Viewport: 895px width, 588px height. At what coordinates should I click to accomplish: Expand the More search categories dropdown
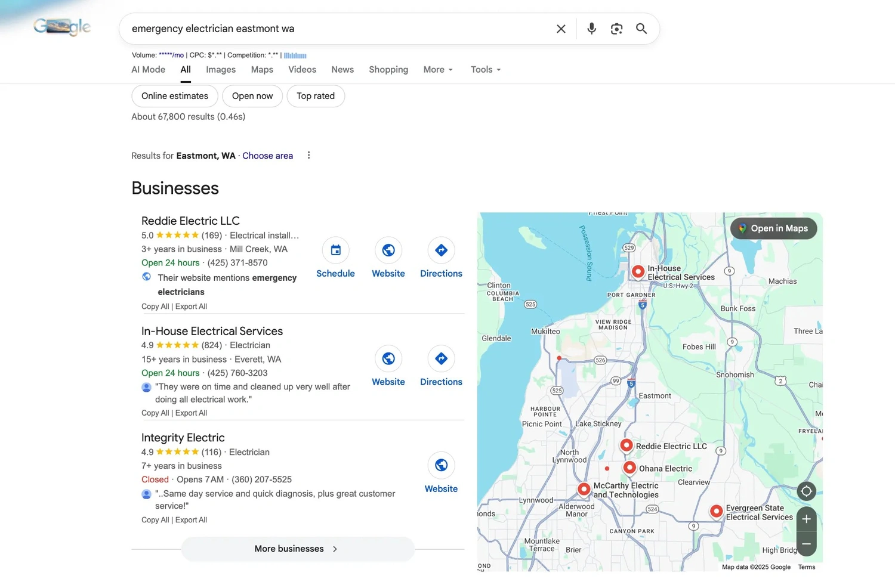click(438, 70)
